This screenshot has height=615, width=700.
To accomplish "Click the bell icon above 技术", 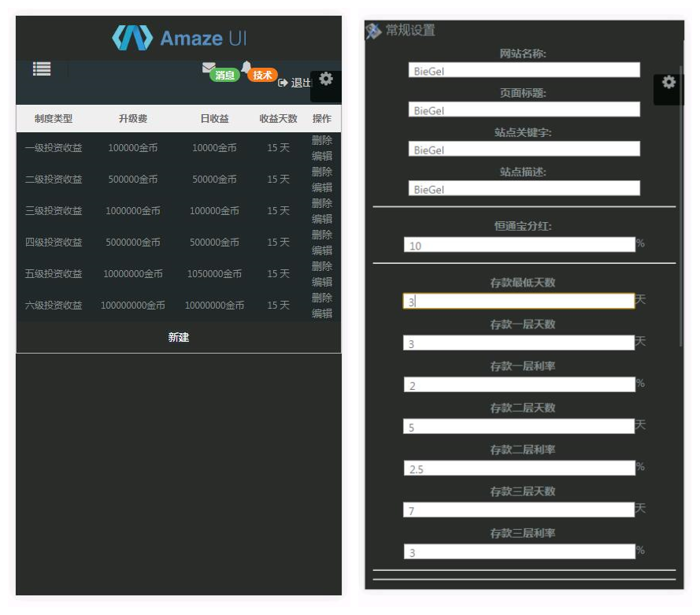I will [x=245, y=67].
